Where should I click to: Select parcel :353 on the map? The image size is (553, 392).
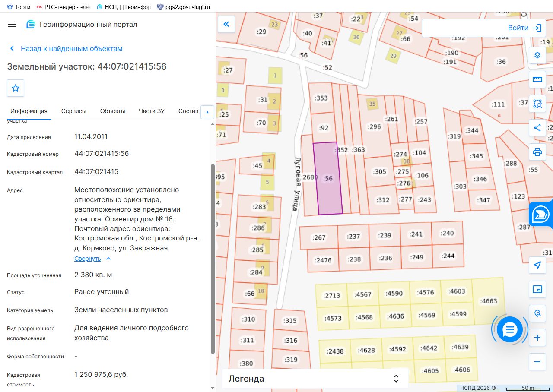pos(321,98)
